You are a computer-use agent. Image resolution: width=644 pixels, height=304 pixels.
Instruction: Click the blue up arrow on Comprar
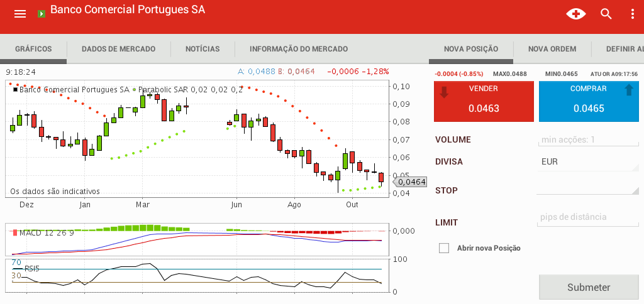(x=628, y=91)
